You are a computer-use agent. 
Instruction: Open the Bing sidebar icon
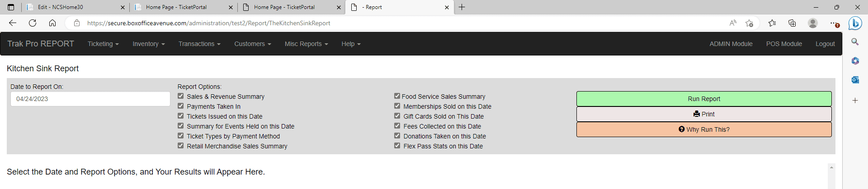click(855, 23)
